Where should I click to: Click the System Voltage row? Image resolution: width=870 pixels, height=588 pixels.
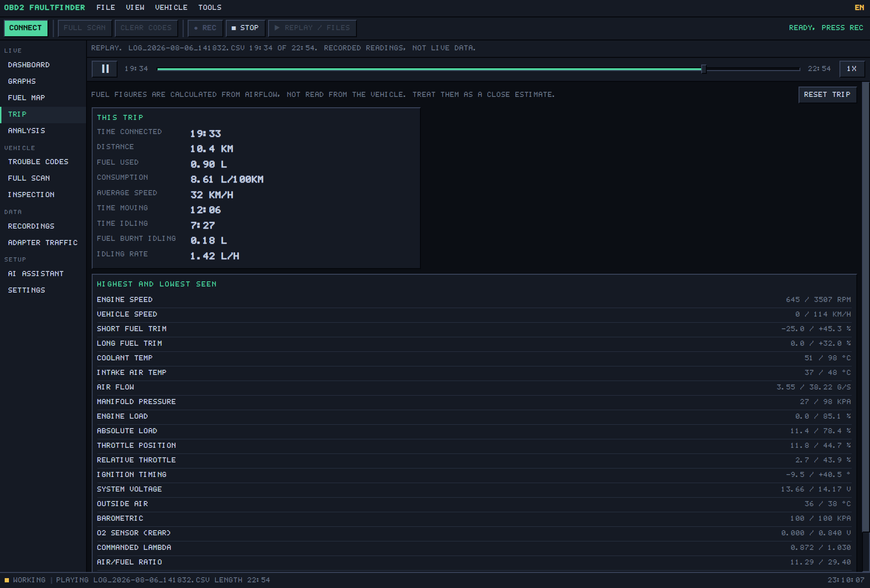click(474, 489)
